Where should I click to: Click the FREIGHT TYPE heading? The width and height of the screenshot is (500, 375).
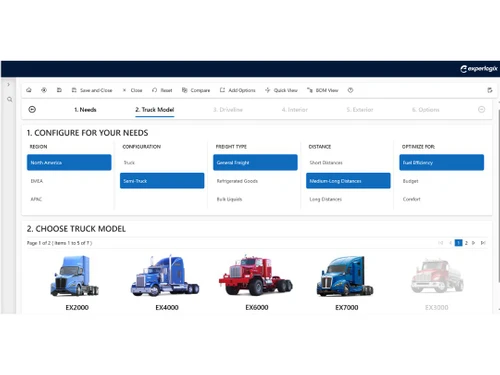(231, 147)
